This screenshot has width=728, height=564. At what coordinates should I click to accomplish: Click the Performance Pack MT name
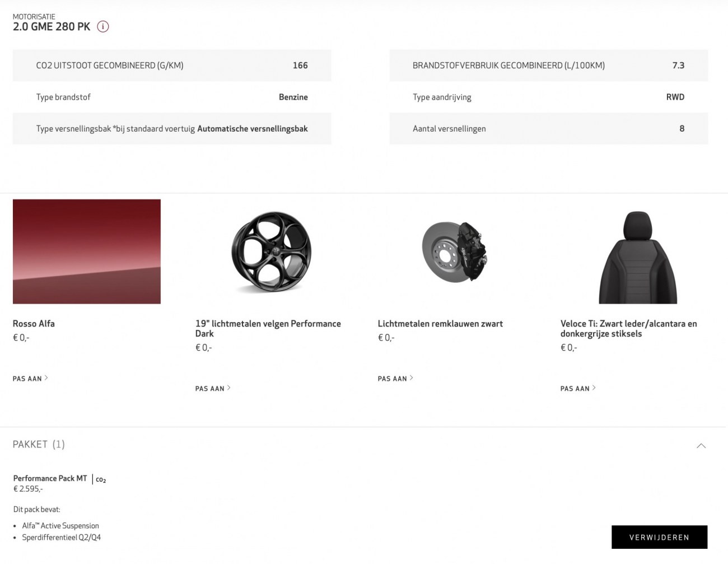click(50, 478)
